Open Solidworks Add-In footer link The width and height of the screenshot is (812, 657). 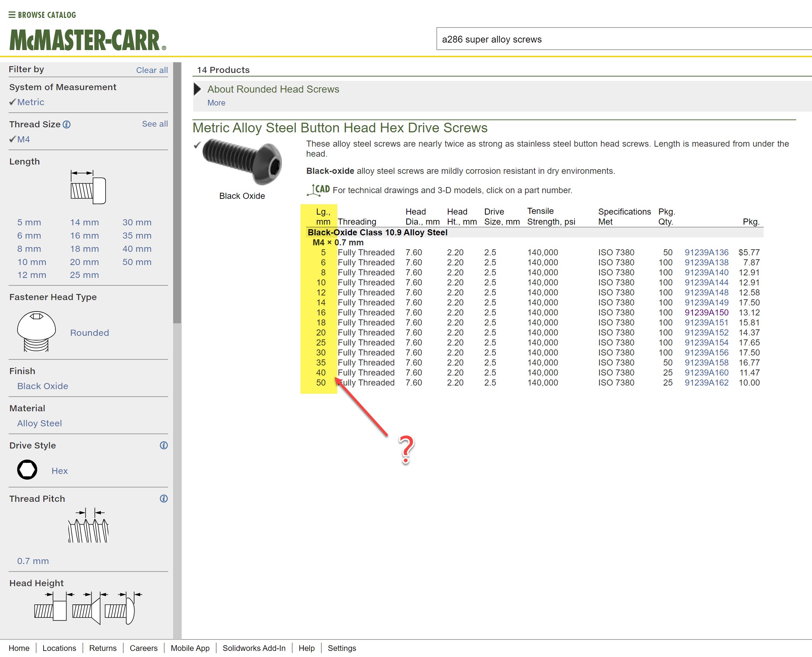(254, 648)
